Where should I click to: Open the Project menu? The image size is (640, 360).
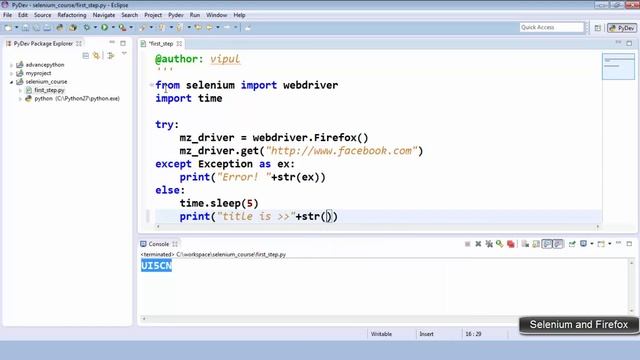(153, 15)
